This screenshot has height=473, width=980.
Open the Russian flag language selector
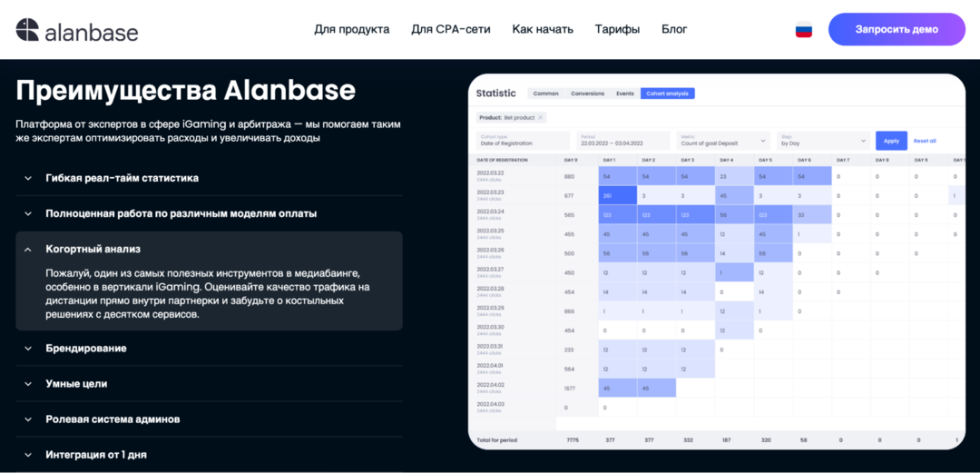click(803, 30)
